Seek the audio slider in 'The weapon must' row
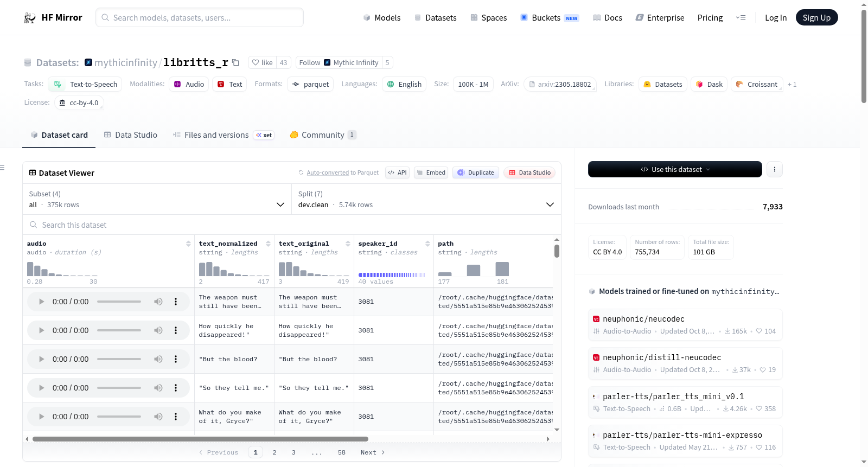 point(119,302)
